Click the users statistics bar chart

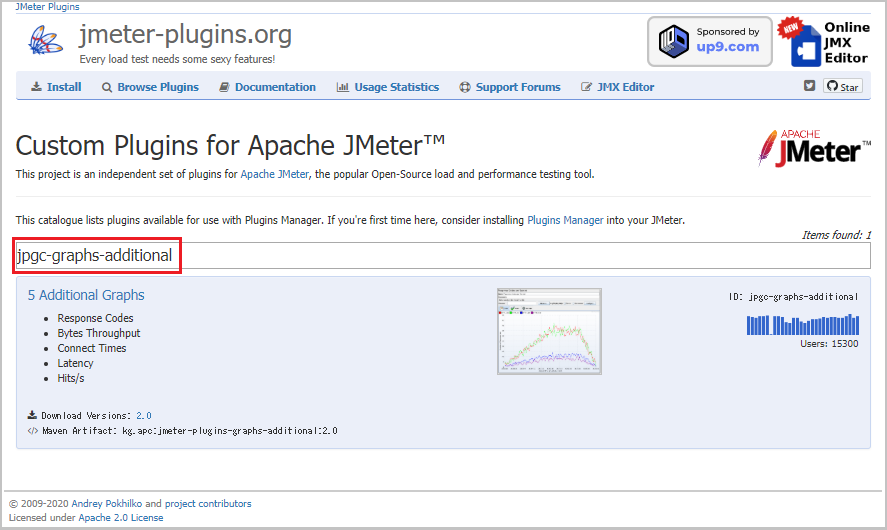[x=803, y=325]
